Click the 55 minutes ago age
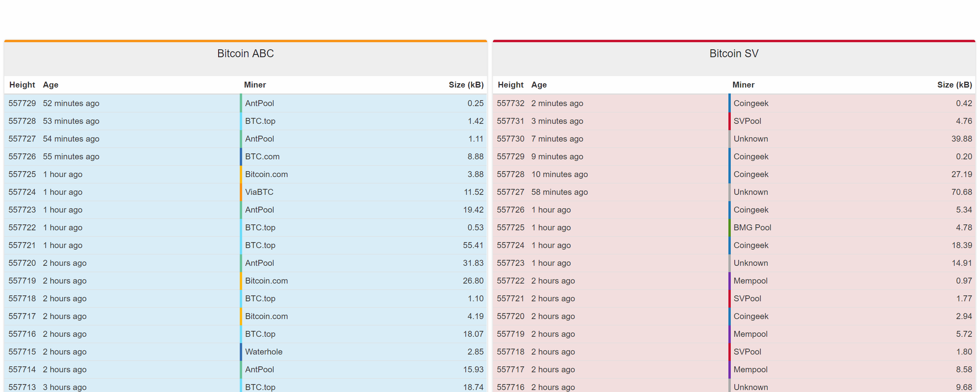Screen dimensions: 980x392 (x=71, y=157)
